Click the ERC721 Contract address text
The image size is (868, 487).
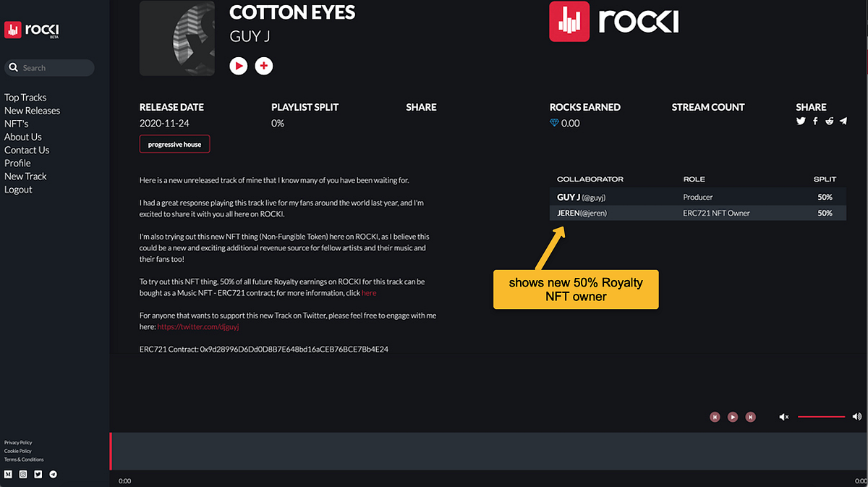(264, 349)
